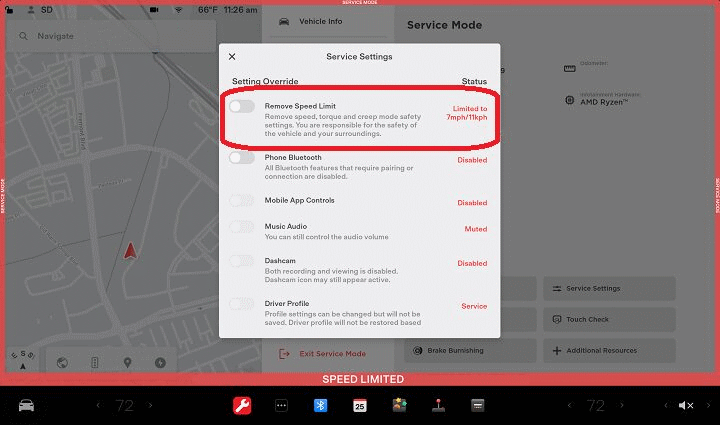Close the Service Settings dialog
The height and width of the screenshot is (425, 720).
(232, 57)
